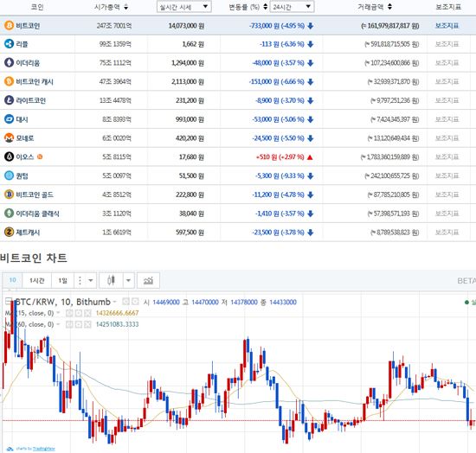Click the MA 60 value 14251083.3333
The height and width of the screenshot is (453, 476).
[117, 324]
